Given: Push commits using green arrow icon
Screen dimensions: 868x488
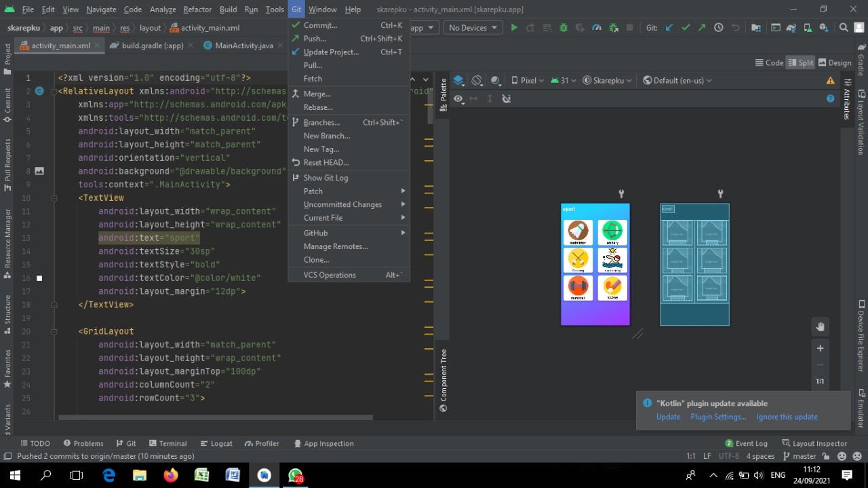Looking at the screenshot, I should [701, 27].
